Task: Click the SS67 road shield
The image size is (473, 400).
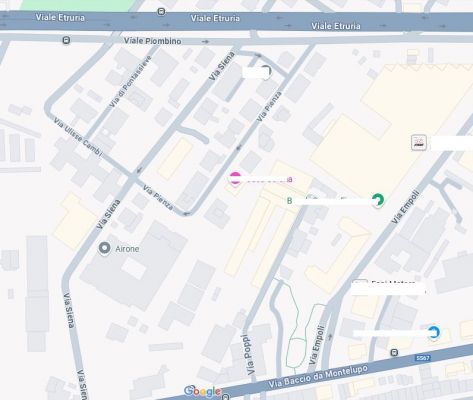Action: (423, 358)
